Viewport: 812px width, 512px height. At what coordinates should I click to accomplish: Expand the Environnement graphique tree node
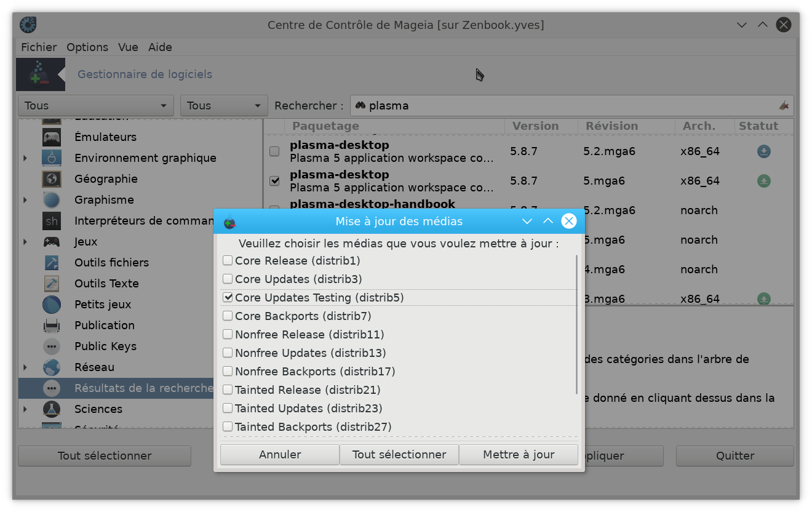tap(25, 158)
